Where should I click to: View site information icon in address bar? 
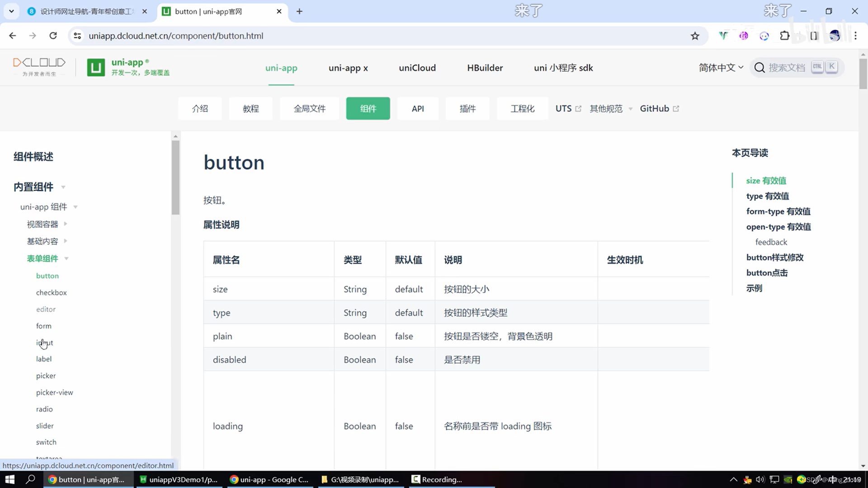[x=77, y=36]
